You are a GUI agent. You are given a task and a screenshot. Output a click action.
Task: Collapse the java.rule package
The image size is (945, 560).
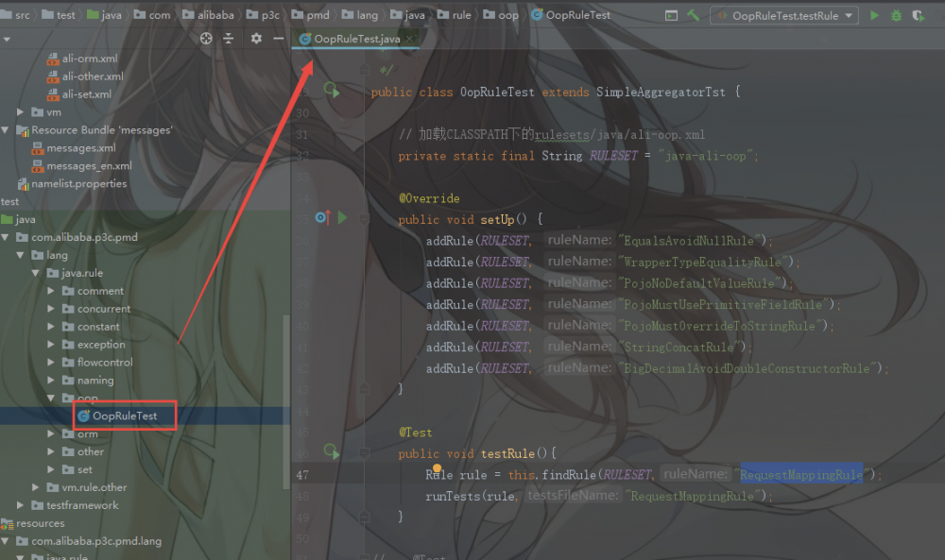[36, 273]
